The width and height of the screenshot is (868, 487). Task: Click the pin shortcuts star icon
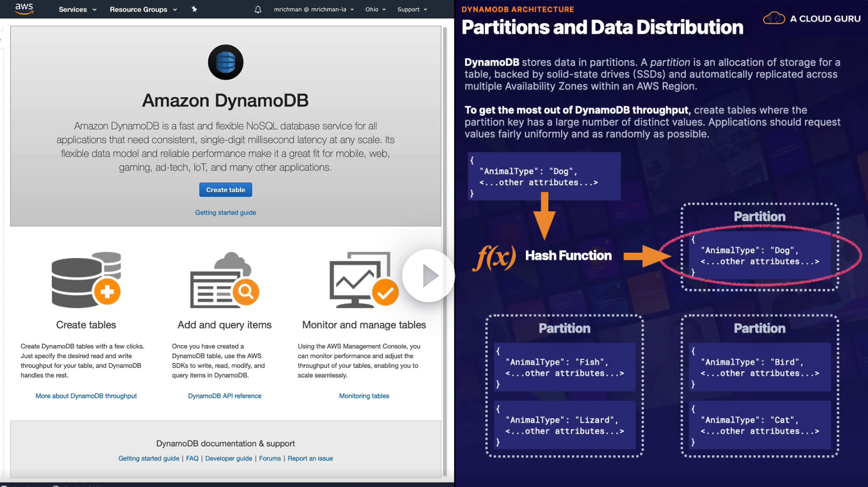click(194, 9)
